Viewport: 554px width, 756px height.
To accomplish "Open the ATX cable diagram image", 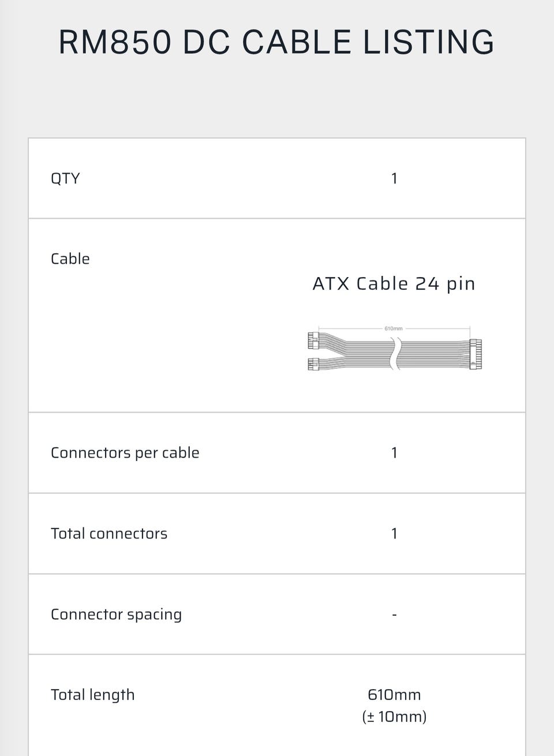I will coord(394,348).
